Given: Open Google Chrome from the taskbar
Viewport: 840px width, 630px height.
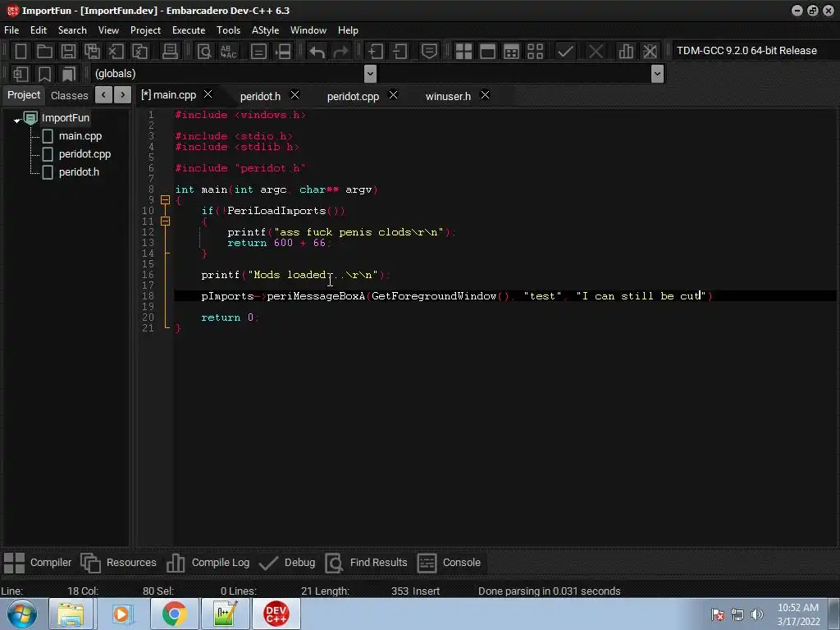Looking at the screenshot, I should click(174, 614).
